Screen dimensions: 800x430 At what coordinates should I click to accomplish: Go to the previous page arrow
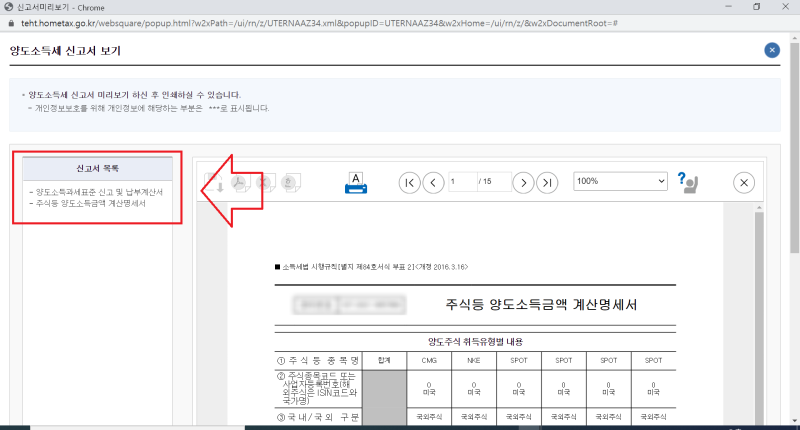pos(433,183)
